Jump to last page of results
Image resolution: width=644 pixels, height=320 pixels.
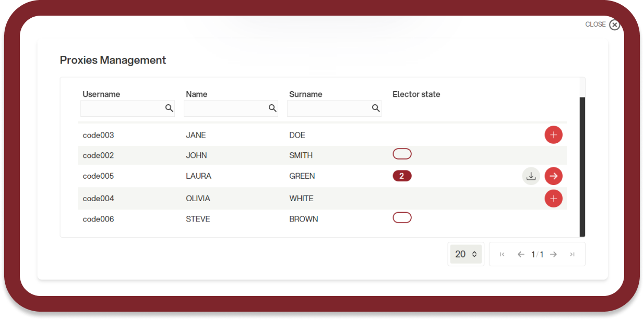(x=572, y=254)
